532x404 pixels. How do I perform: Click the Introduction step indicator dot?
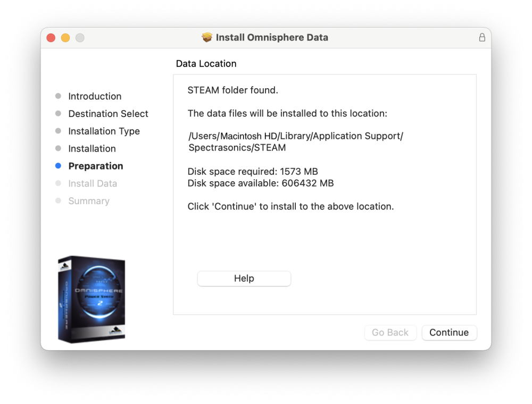58,96
